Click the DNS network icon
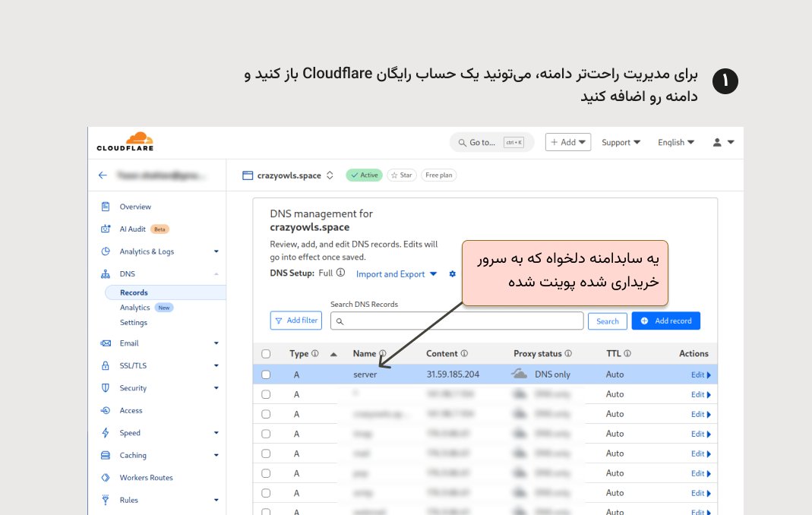The image size is (812, 515). click(106, 273)
